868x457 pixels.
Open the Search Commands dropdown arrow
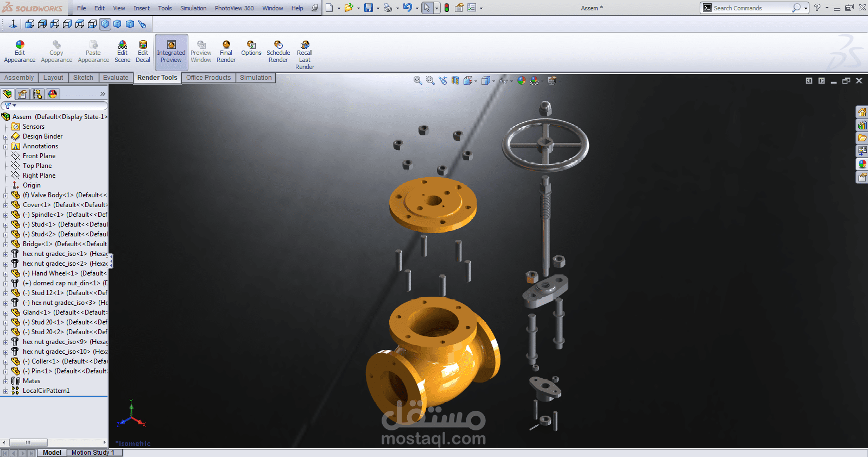pos(806,8)
